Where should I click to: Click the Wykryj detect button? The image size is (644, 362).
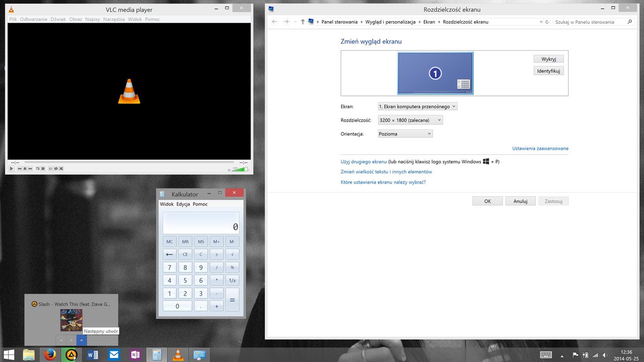click(x=548, y=59)
